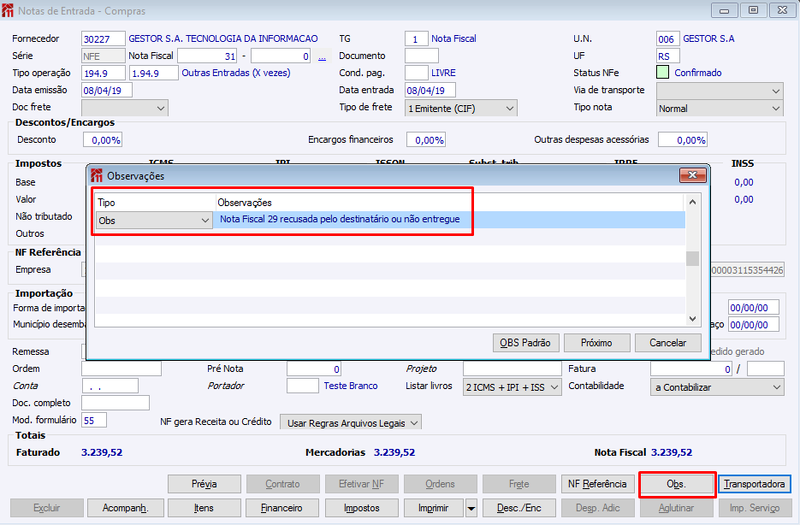Click the Fornecedor code field
The image size is (800, 525).
pos(103,39)
